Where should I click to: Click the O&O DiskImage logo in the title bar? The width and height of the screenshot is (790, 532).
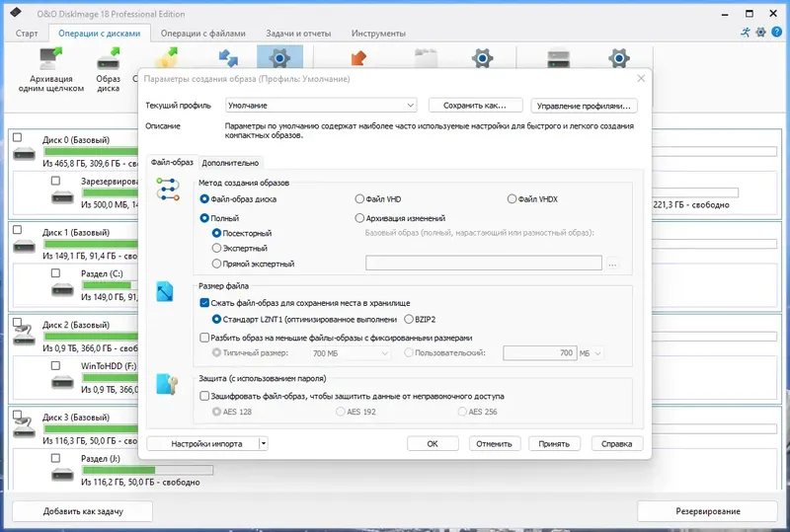(x=16, y=12)
